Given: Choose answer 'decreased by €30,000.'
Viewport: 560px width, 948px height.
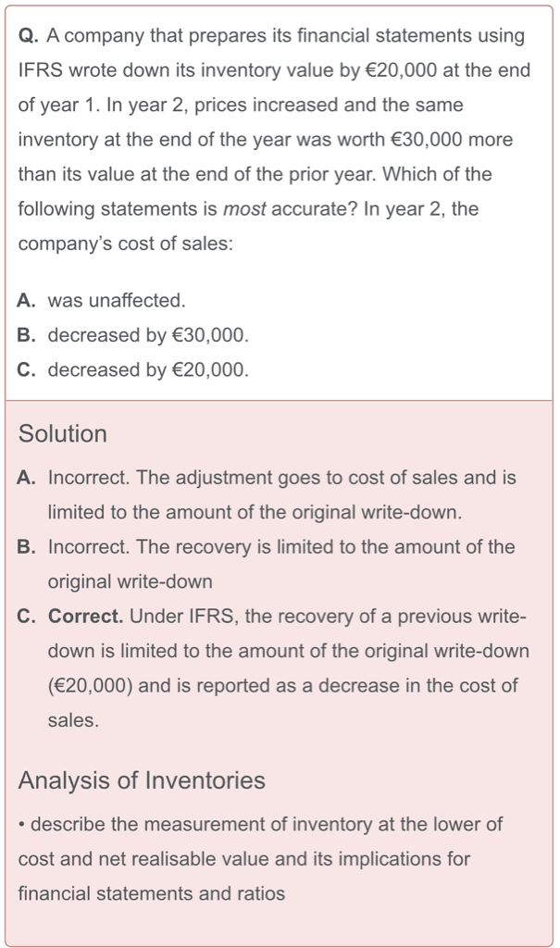Looking at the screenshot, I should point(148,335).
